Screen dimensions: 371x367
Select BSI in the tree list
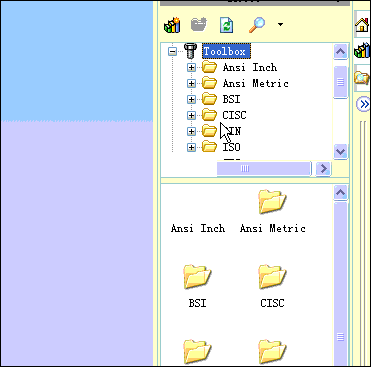pos(231,99)
